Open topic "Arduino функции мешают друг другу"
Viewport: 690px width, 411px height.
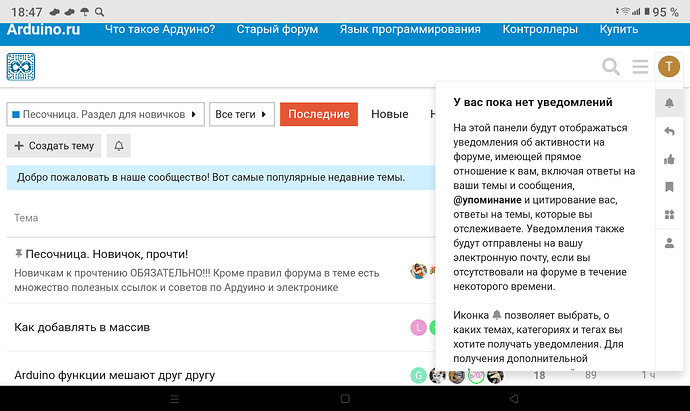114,375
